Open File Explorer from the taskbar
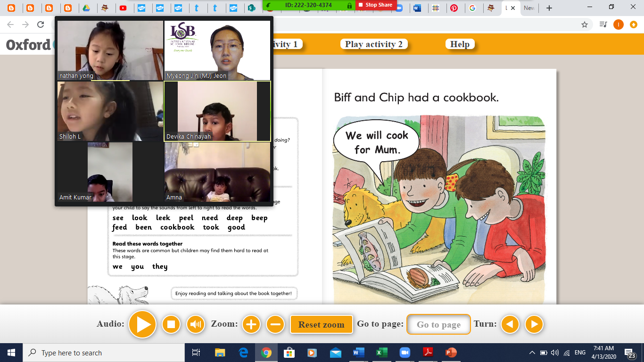 pos(220,353)
